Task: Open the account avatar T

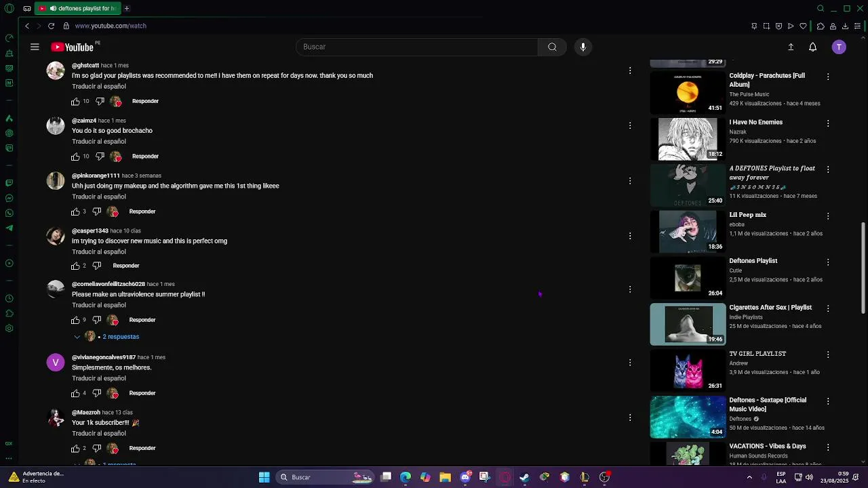Action: pos(839,47)
